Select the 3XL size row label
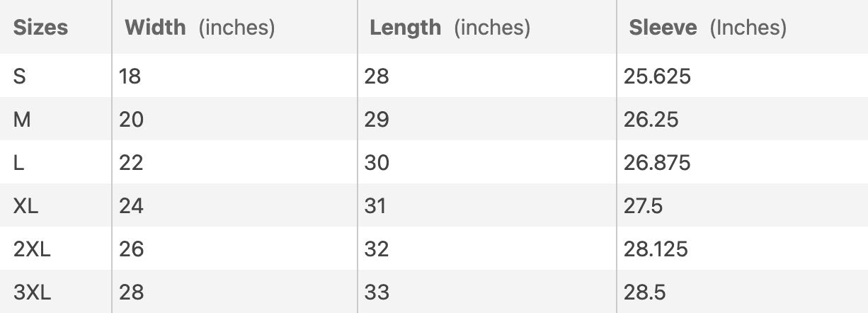The height and width of the screenshot is (313, 868). click(x=32, y=292)
